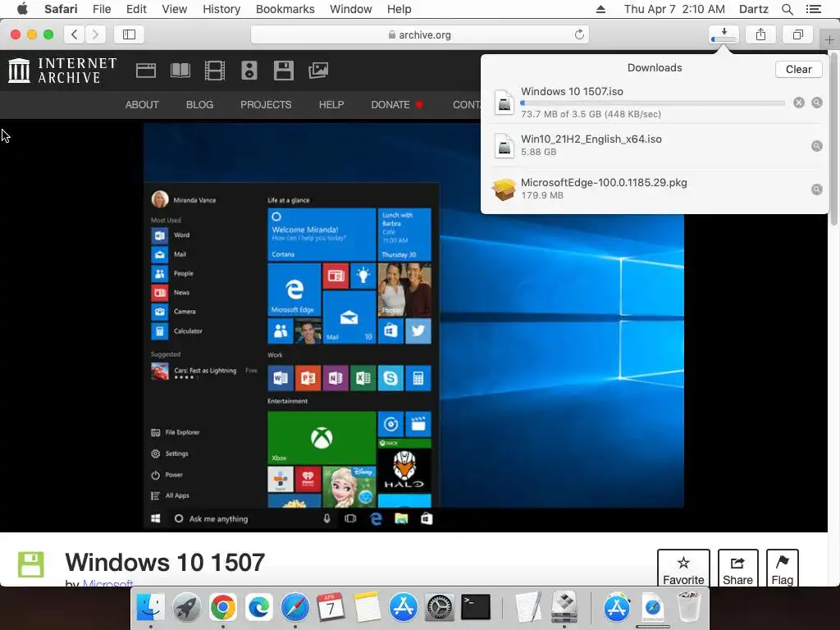Open the HELP nav link
The image size is (840, 630).
click(x=331, y=105)
